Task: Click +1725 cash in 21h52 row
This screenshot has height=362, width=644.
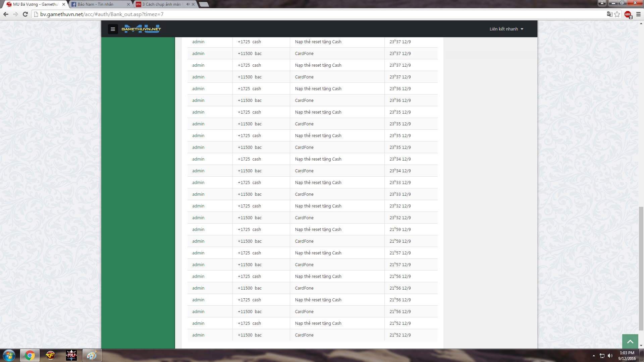Action: pos(249,323)
